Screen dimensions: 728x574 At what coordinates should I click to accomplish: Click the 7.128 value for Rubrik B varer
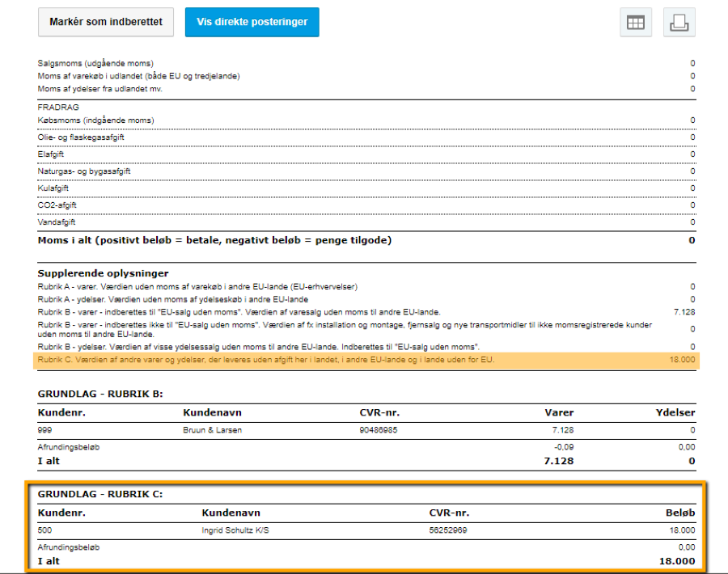pos(684,311)
